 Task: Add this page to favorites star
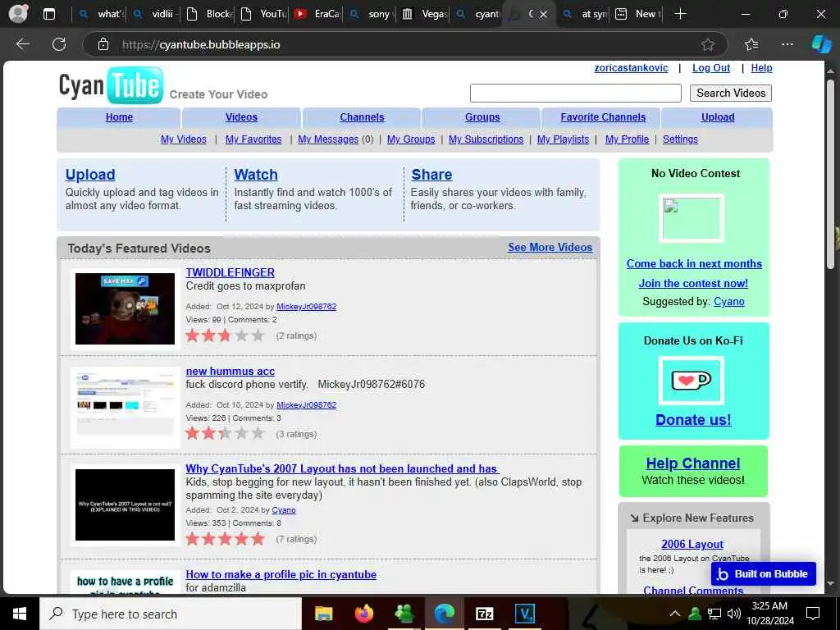pyautogui.click(x=708, y=44)
